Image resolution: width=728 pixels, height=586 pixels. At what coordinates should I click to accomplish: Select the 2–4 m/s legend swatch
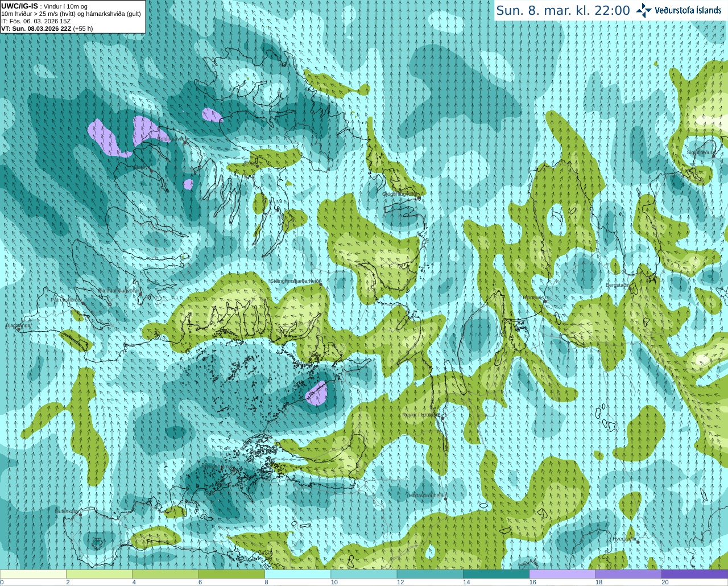pos(99,574)
